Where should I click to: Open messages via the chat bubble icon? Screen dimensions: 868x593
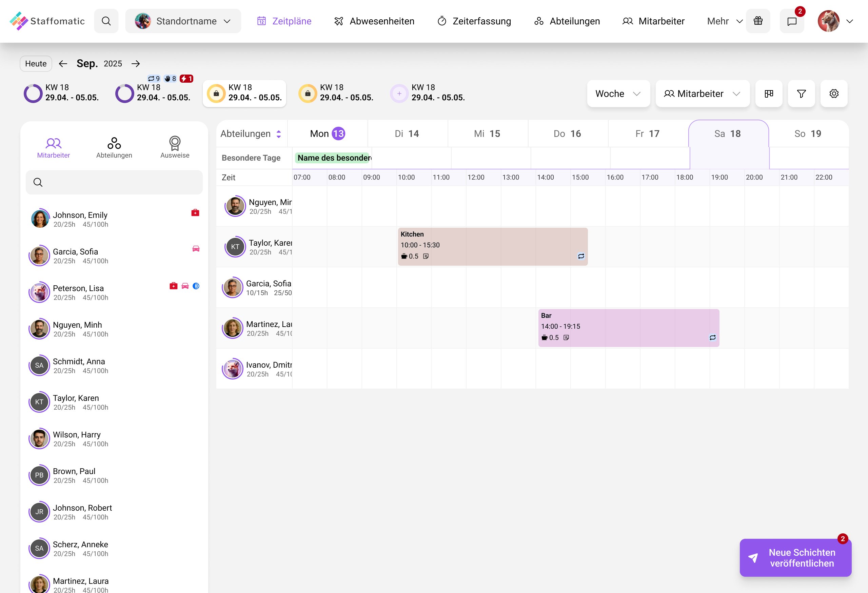tap(792, 21)
